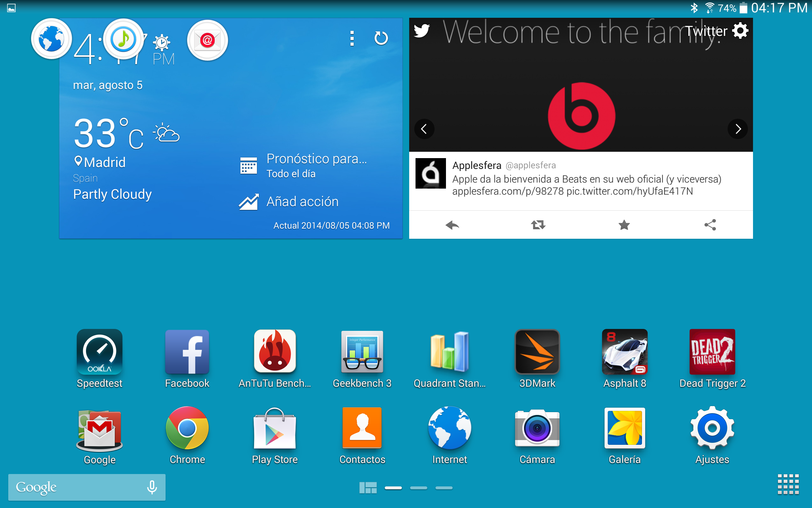812x508 pixels.
Task: Open the applesfera.com/p/98278 link
Action: coord(508,191)
